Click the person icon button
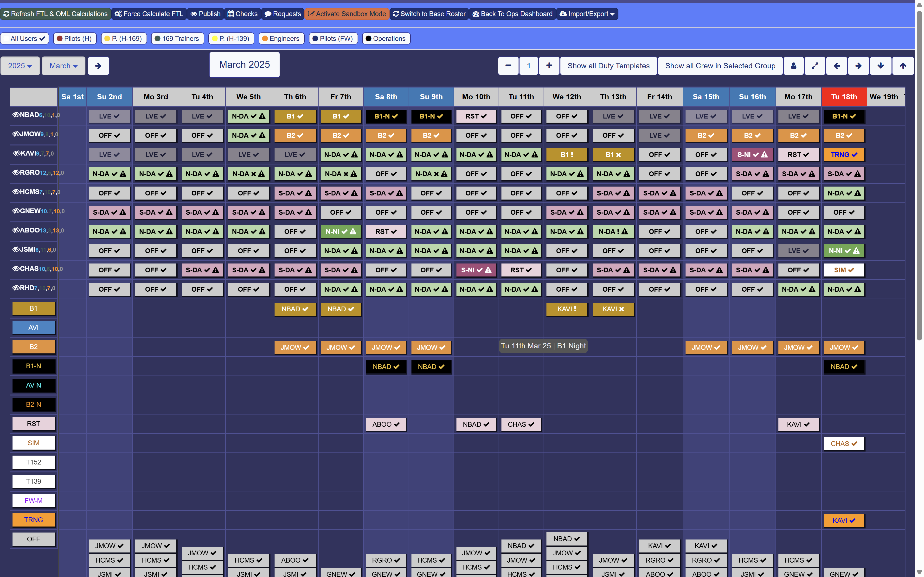The height and width of the screenshot is (577, 924). click(x=793, y=66)
